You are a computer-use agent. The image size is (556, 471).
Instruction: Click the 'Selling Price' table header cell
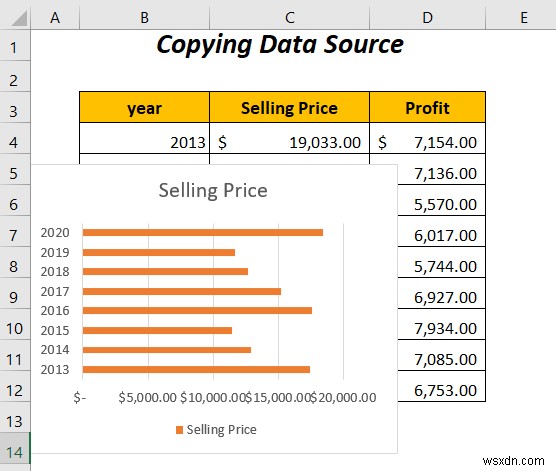(x=289, y=107)
